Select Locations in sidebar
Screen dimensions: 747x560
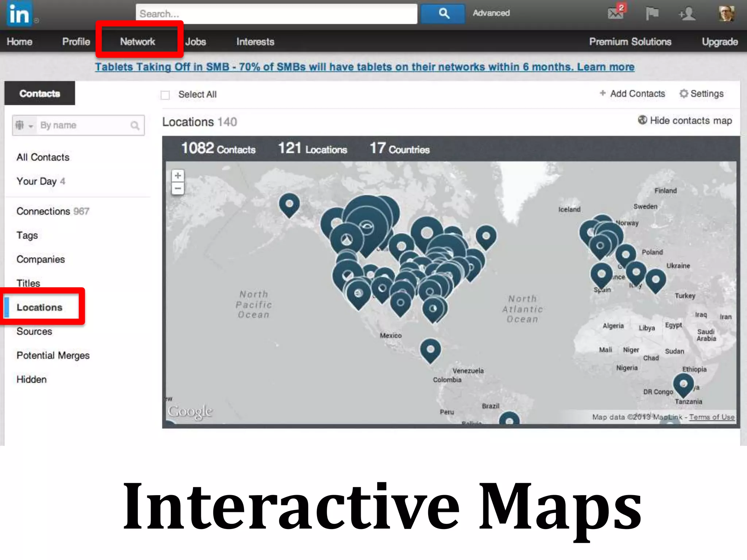(39, 307)
